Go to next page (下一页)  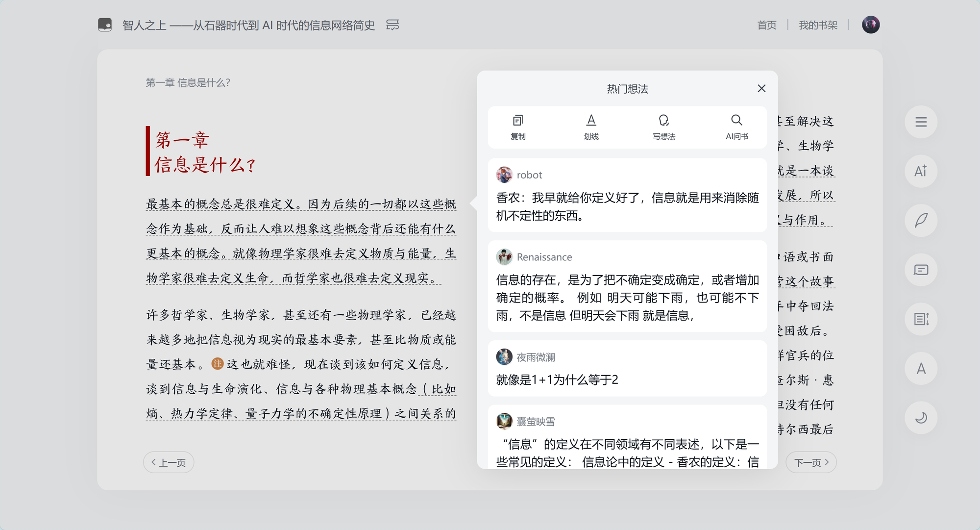point(811,462)
